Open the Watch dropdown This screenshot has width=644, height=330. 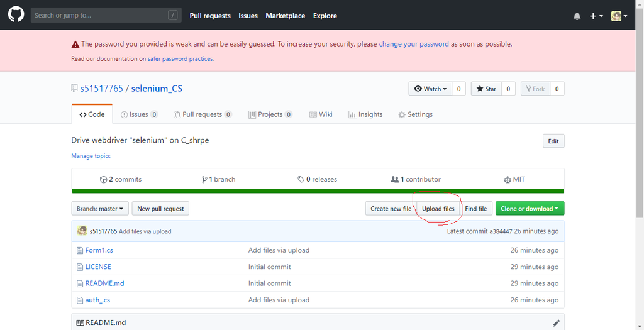(x=430, y=89)
